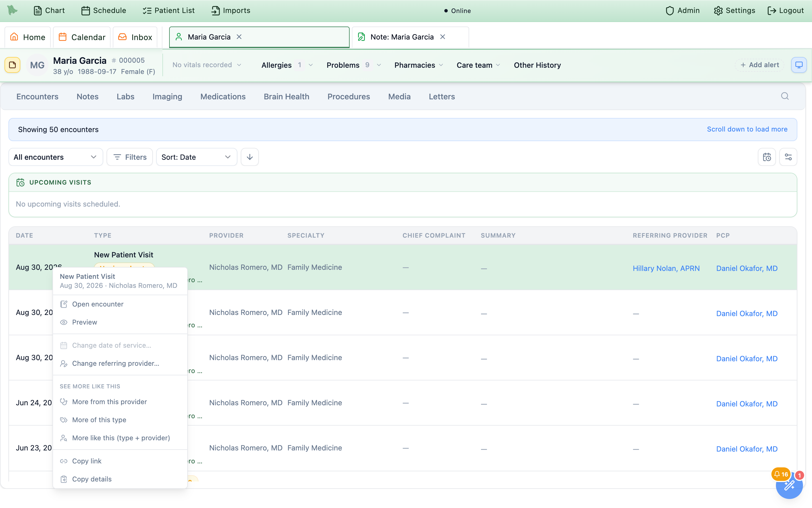
Task: Close the Maria Garcia patient tab
Action: coord(239,37)
